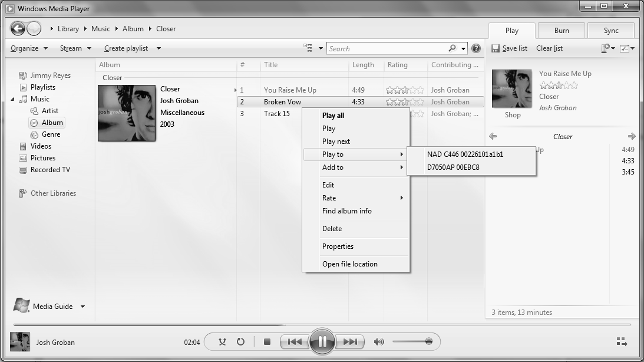Screen dimensions: 644x362
Task: Click Closer in the breadcrumb path
Action: coord(166,29)
